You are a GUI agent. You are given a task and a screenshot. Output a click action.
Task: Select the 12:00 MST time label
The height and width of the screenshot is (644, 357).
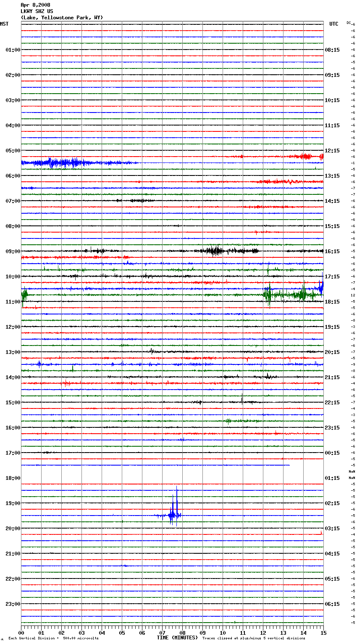pos(13,327)
